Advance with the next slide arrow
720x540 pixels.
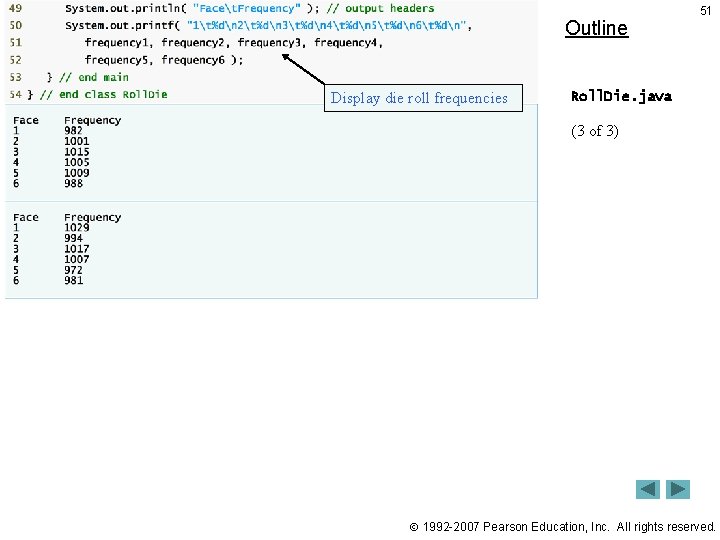coord(678,489)
